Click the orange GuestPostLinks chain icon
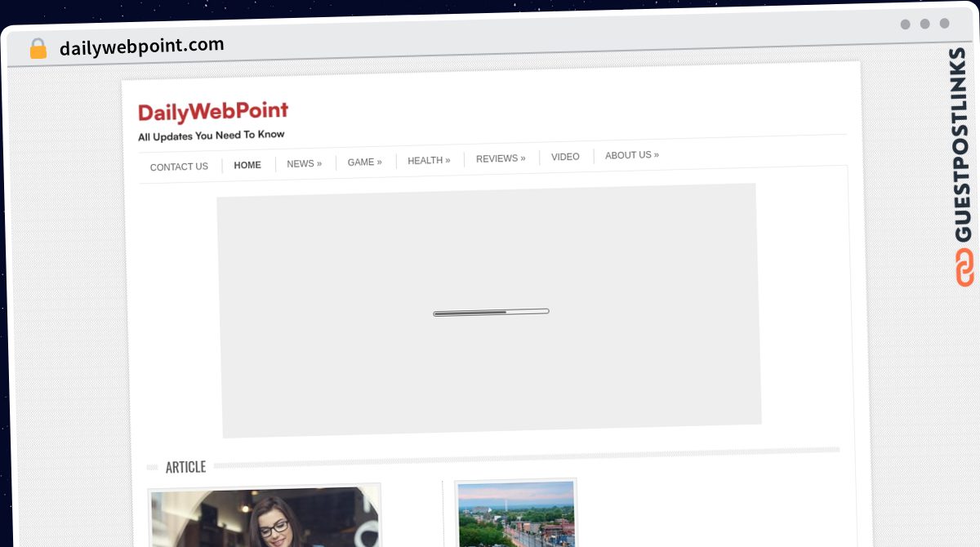 point(964,268)
